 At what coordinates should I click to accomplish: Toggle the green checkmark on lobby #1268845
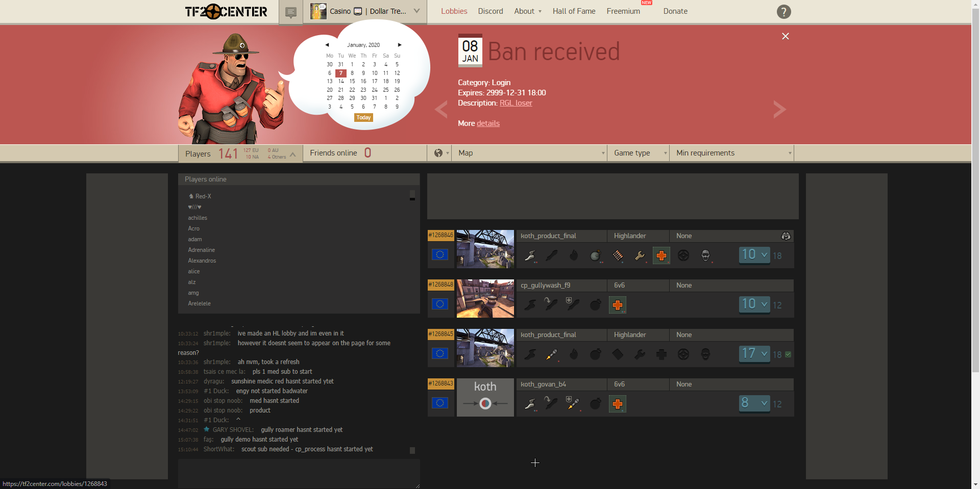pos(788,354)
